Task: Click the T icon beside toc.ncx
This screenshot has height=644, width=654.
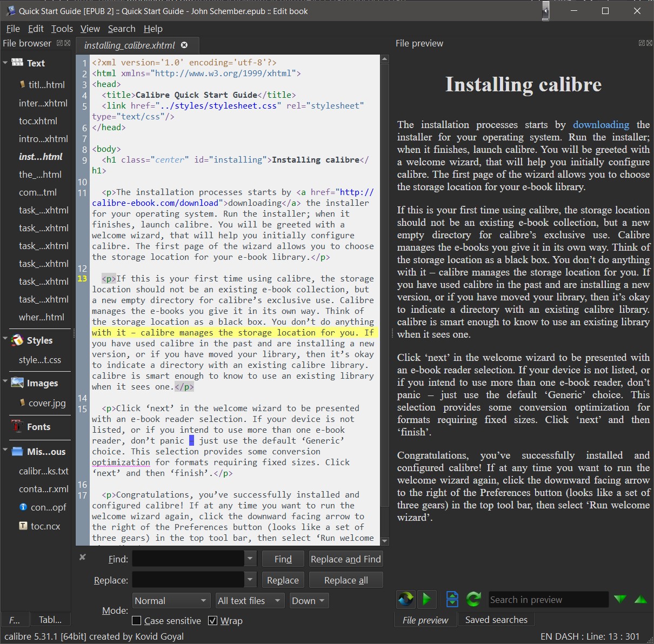Action: point(23,526)
